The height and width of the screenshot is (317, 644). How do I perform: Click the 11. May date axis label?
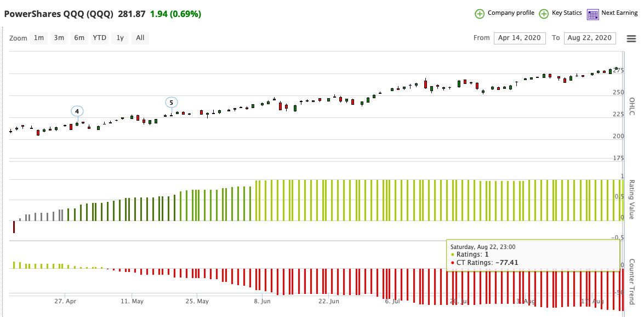click(132, 302)
